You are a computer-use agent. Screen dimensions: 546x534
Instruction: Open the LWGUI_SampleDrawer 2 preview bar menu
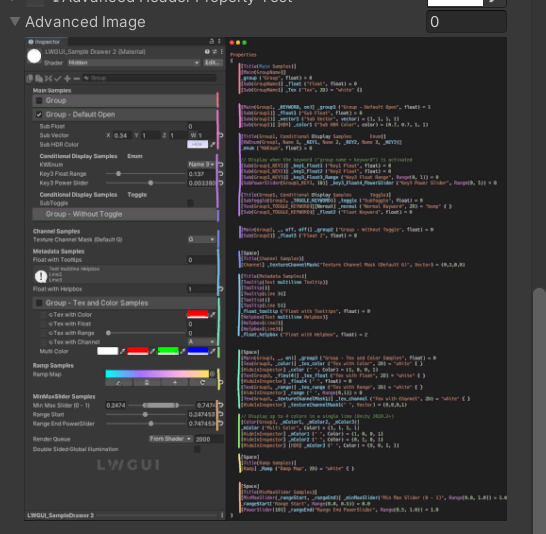(x=222, y=515)
